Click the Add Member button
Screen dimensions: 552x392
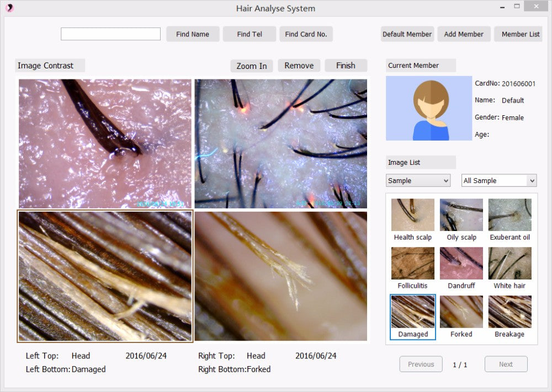(464, 34)
